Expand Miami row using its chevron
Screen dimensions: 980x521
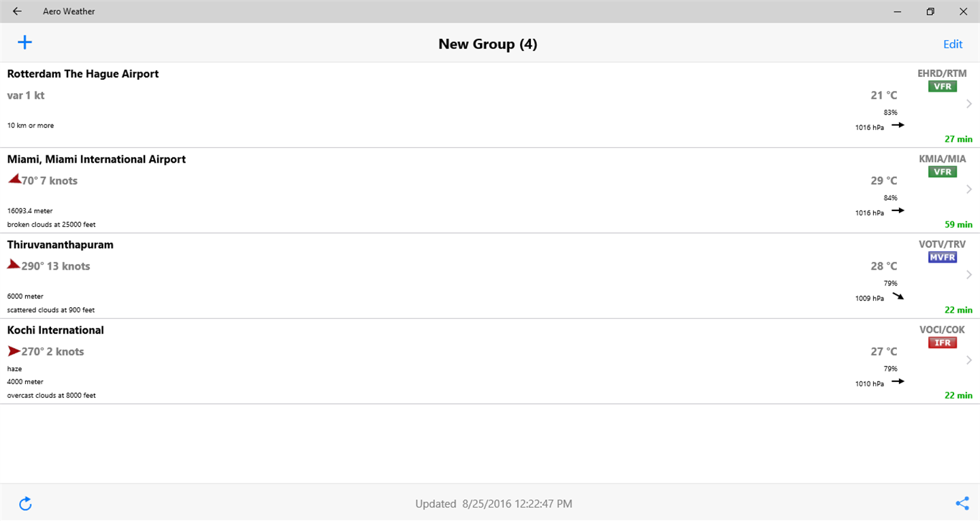click(969, 189)
